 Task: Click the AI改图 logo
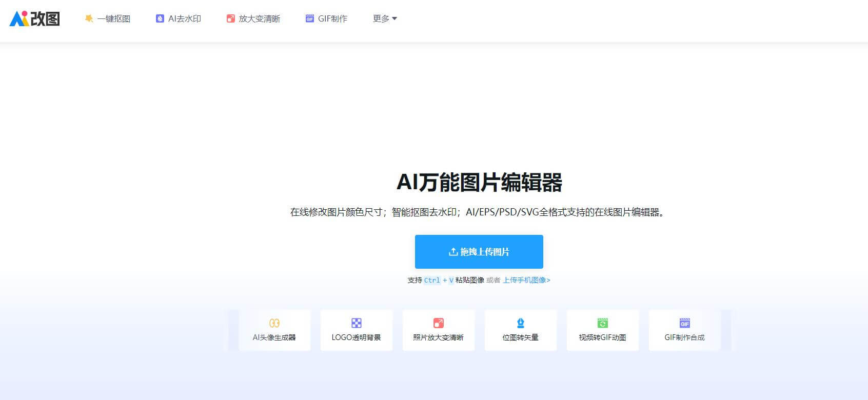[x=35, y=18]
